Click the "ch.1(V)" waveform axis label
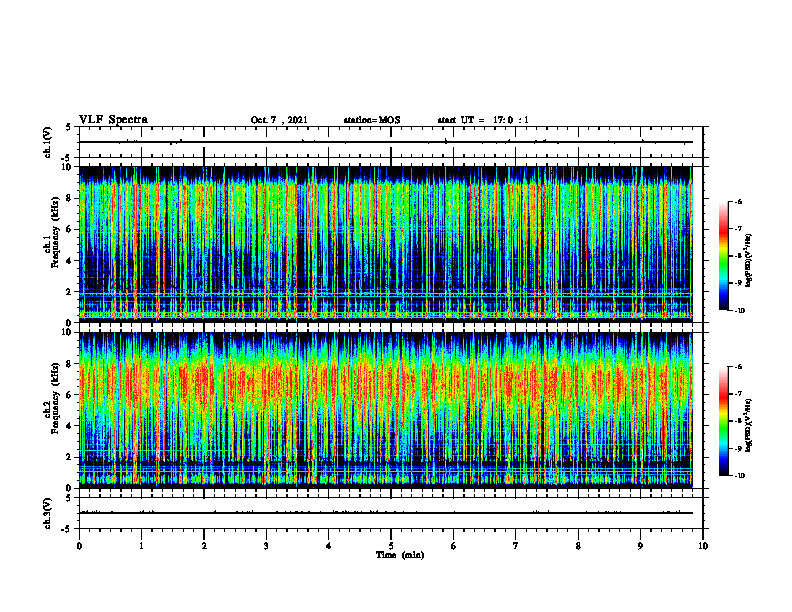 click(x=48, y=142)
